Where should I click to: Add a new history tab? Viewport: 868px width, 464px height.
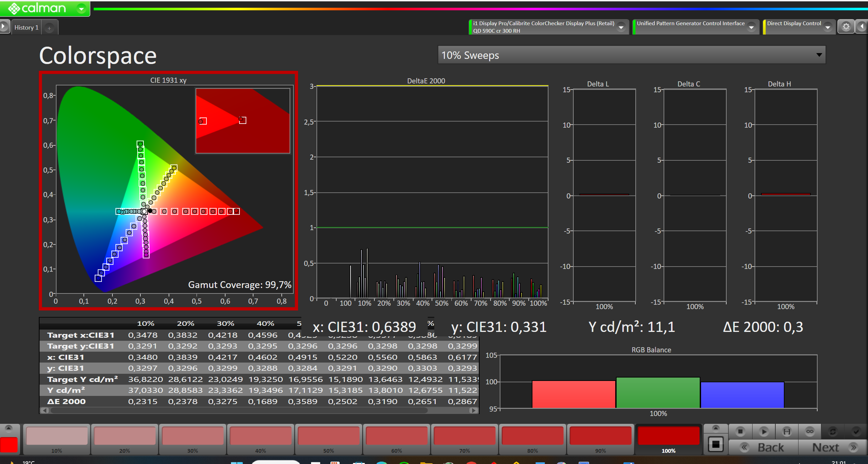(49, 28)
